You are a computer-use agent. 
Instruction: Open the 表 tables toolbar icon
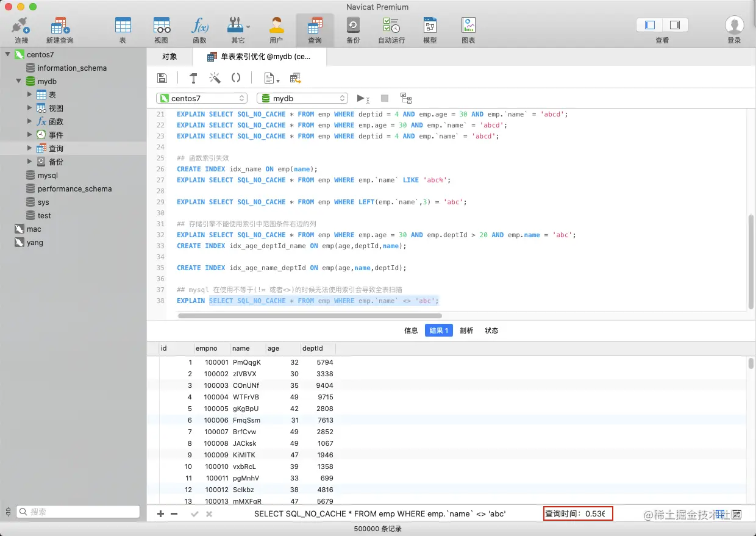coord(123,30)
